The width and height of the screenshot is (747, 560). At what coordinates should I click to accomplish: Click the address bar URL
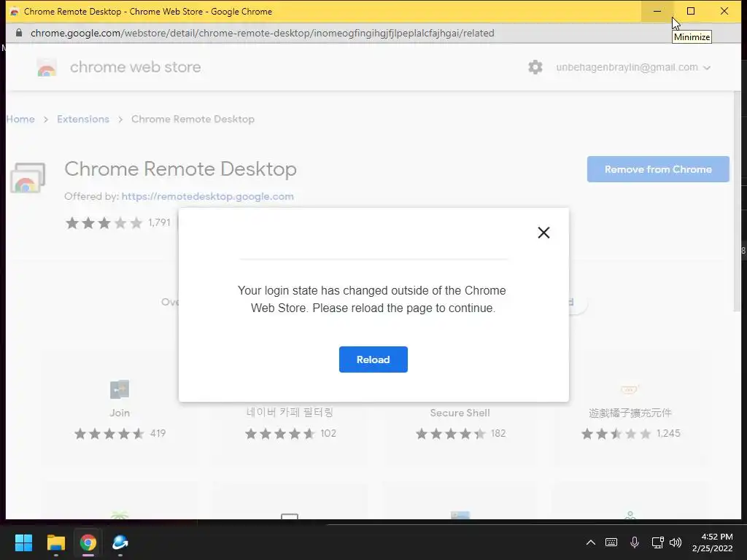[x=262, y=34]
